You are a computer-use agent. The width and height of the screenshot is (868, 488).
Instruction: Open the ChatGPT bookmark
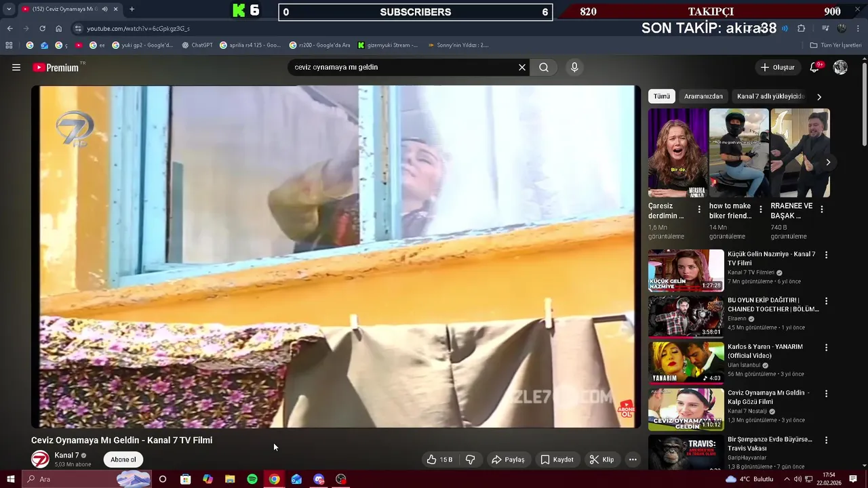coord(197,45)
